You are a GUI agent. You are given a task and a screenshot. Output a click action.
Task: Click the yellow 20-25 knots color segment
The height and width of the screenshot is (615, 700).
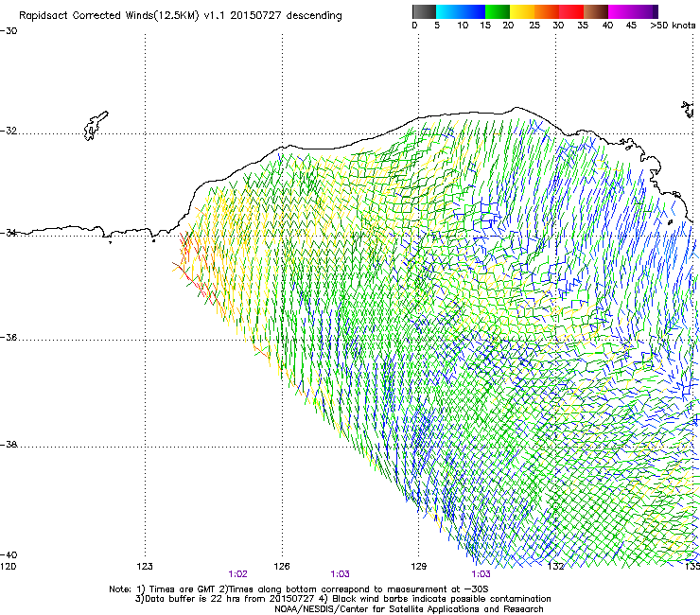(x=522, y=11)
